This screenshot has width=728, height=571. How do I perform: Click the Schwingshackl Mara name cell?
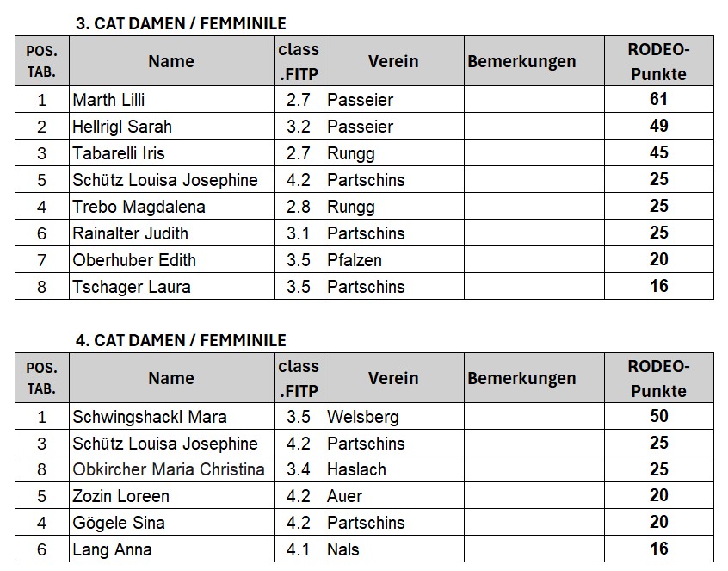[x=172, y=416]
